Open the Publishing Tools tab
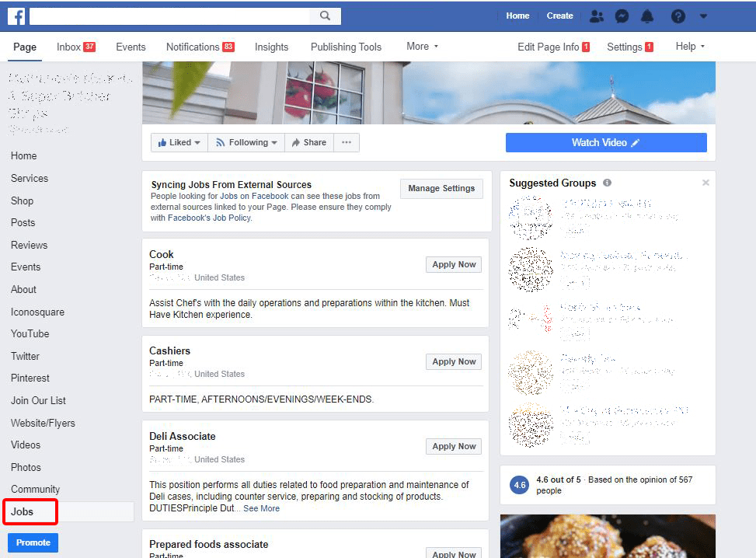Image resolution: width=756 pixels, height=558 pixels. tap(346, 47)
